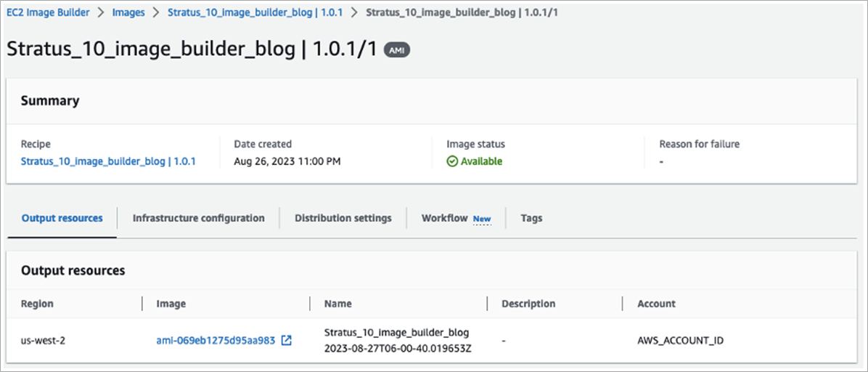Image resolution: width=868 pixels, height=372 pixels.
Task: Click current breadcrumb Stratus_10_image_builder_blog | 1.0.1/1
Action: tap(462, 13)
